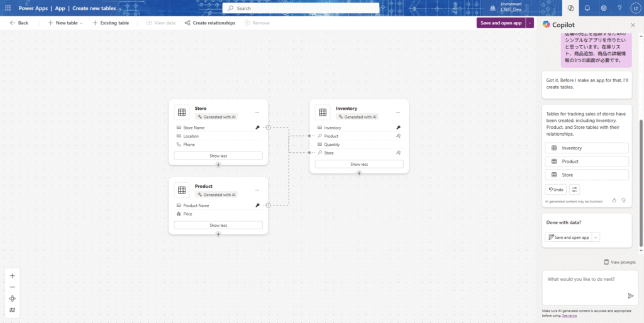Click the fit to view icon
Viewport: 644px width, 323px height.
tap(12, 298)
